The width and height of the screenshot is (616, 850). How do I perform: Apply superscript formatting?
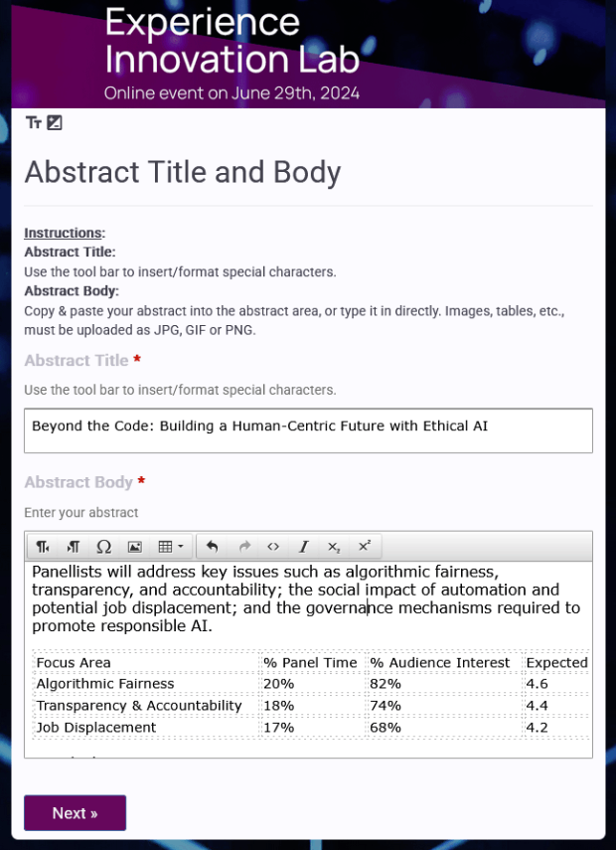pyautogui.click(x=364, y=546)
